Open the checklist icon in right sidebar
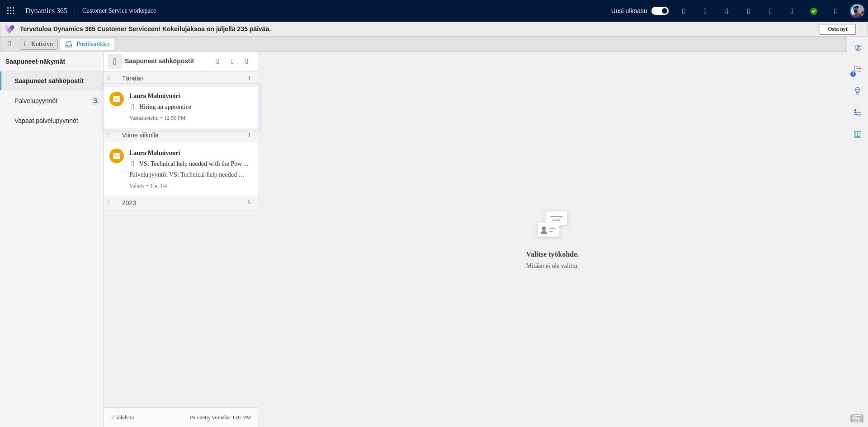Viewport: 868px width, 427px height. tap(858, 113)
